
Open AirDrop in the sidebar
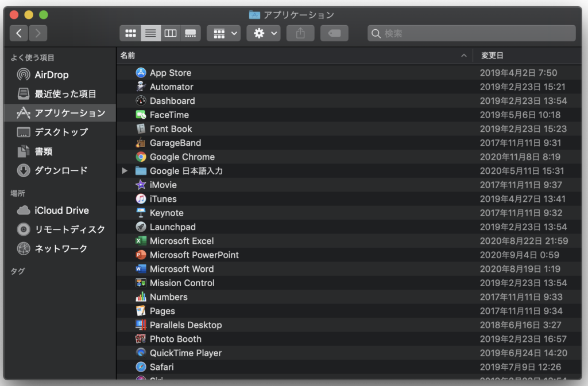click(60, 75)
